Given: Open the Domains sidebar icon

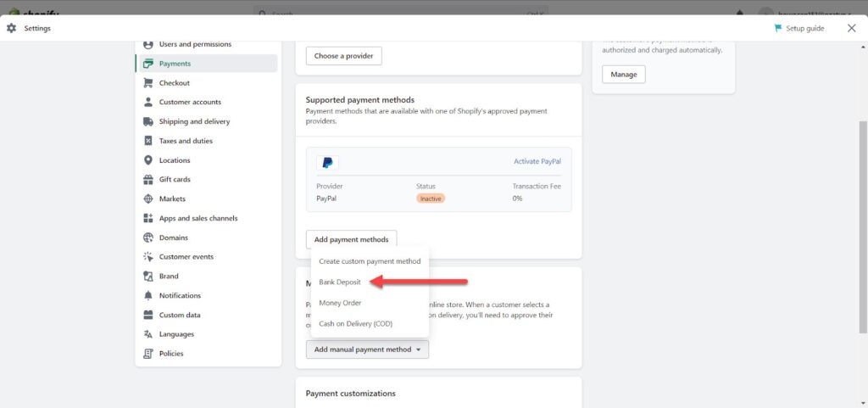Looking at the screenshot, I should (147, 238).
